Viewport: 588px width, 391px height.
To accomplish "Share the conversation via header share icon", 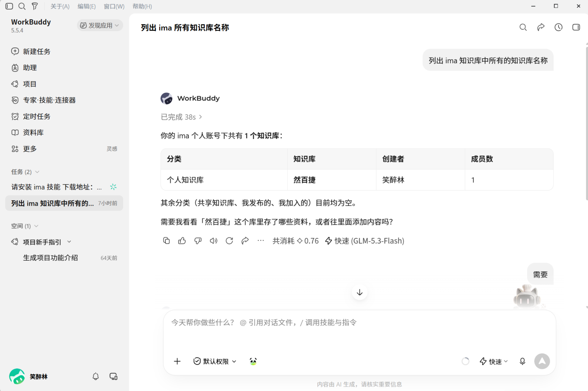I will [541, 27].
